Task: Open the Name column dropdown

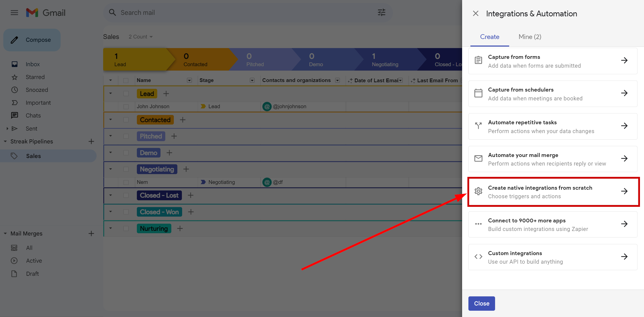Action: [189, 80]
